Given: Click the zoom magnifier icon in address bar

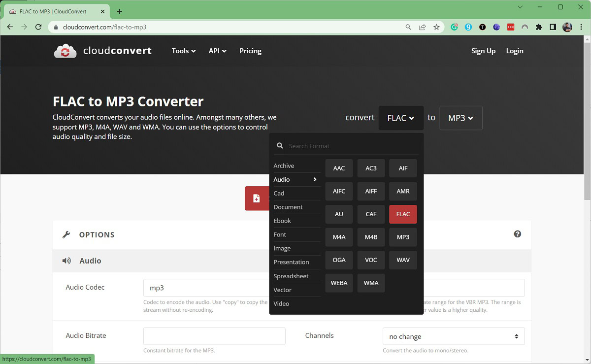Looking at the screenshot, I should coord(408,27).
